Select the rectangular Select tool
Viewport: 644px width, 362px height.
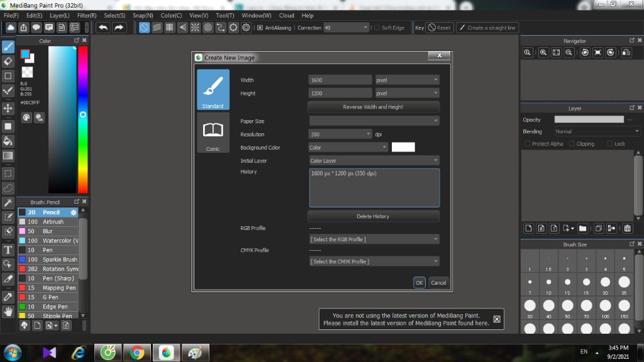click(x=8, y=173)
